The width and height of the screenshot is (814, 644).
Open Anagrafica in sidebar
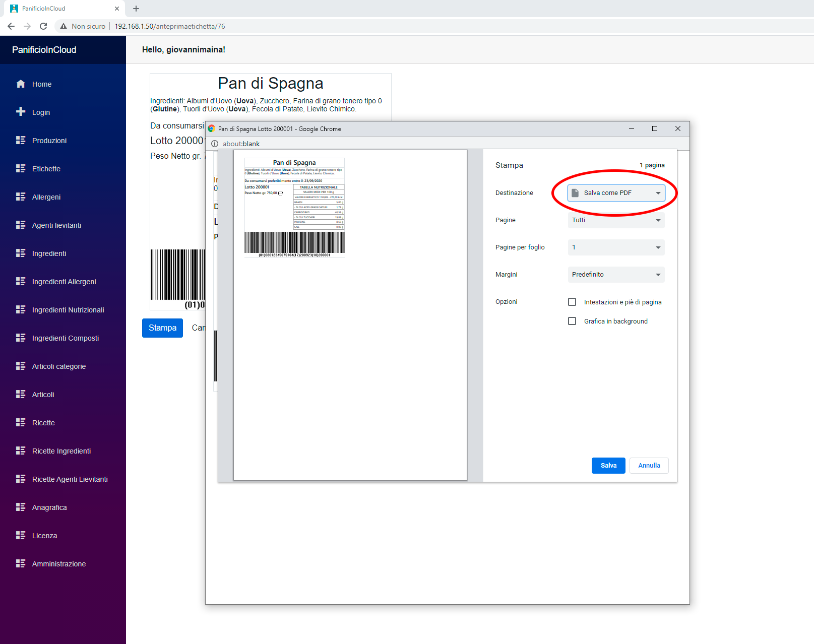tap(49, 507)
